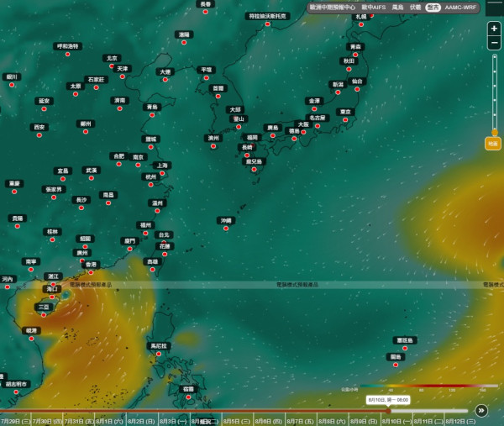This screenshot has height=426, width=504.
Task: Select the 首爾 city marker
Action: (x=218, y=96)
